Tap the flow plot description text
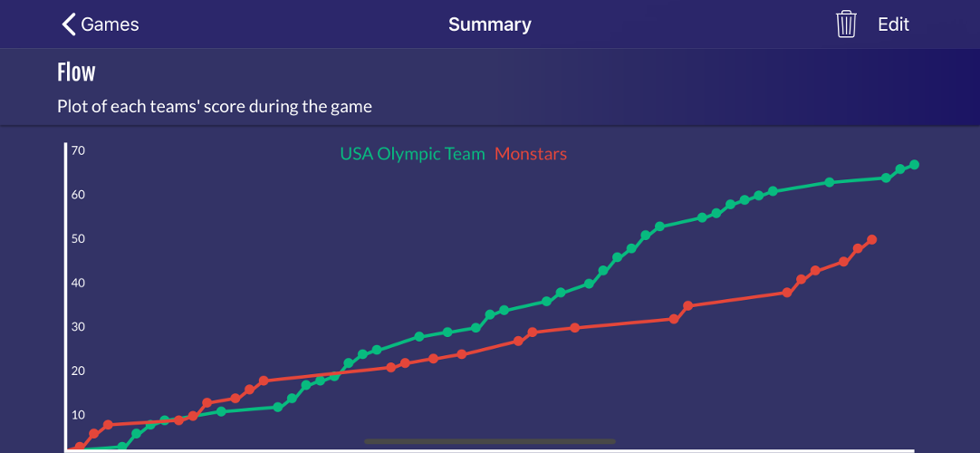 (215, 106)
